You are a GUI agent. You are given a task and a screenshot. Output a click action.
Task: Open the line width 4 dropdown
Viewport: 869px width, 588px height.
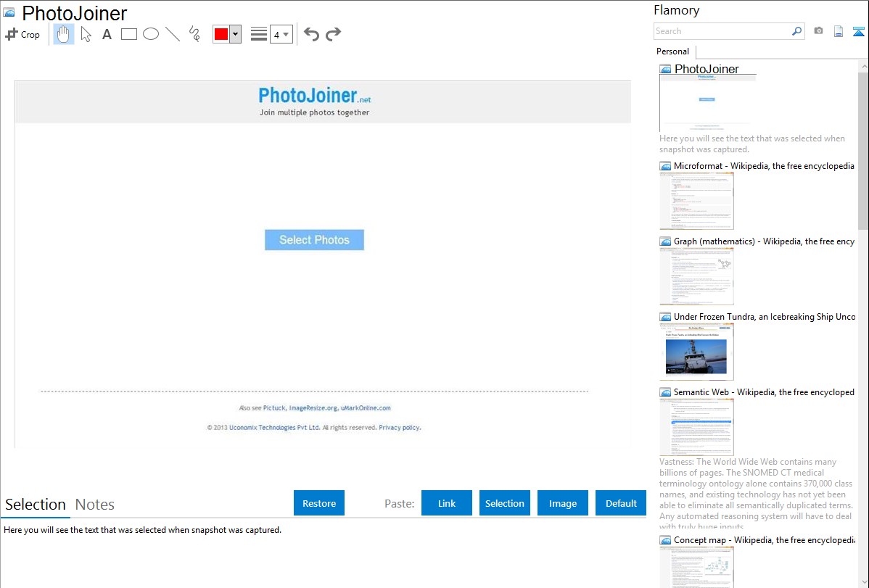(281, 34)
